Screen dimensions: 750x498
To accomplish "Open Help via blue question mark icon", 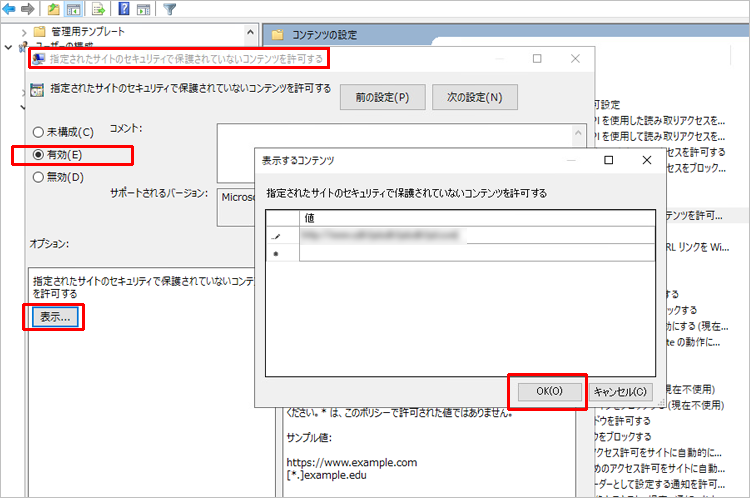I will tap(123, 10).
